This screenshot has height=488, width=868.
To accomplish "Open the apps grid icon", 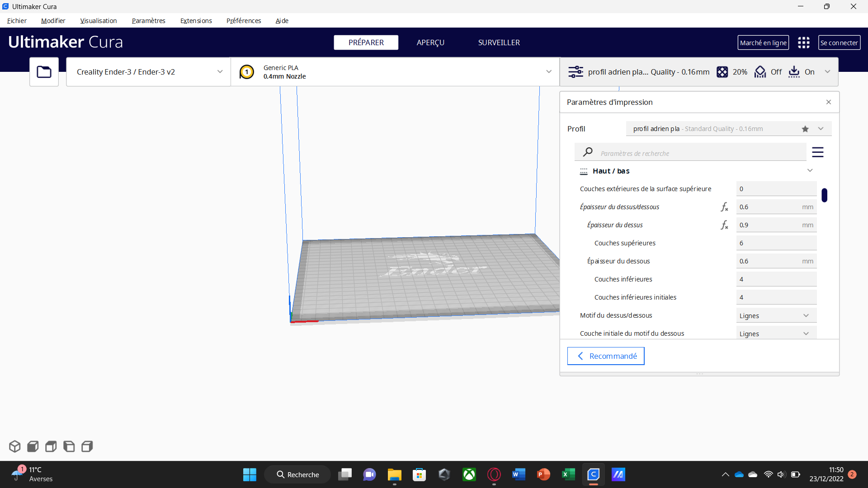I will (803, 42).
